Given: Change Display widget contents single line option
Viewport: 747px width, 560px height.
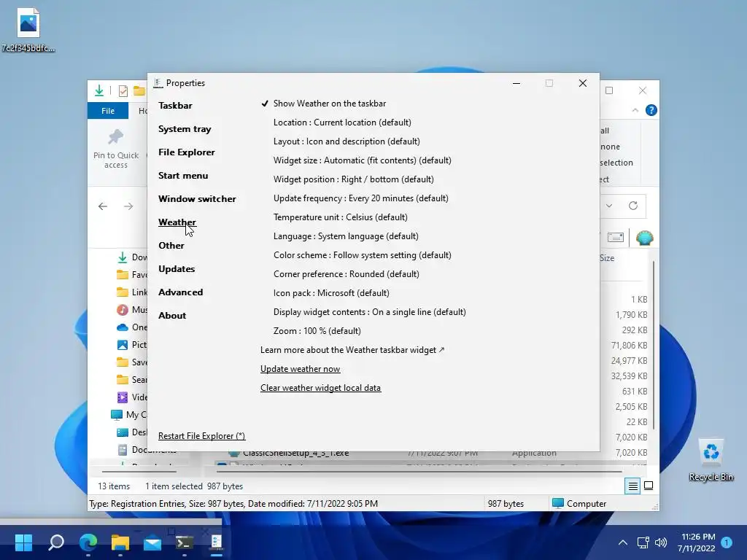Looking at the screenshot, I should 369,312.
